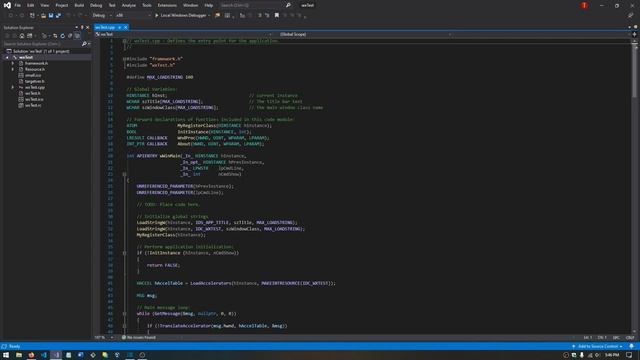Click the Windows action center icon
Viewport: 640px width, 360px height.
pos(629,355)
